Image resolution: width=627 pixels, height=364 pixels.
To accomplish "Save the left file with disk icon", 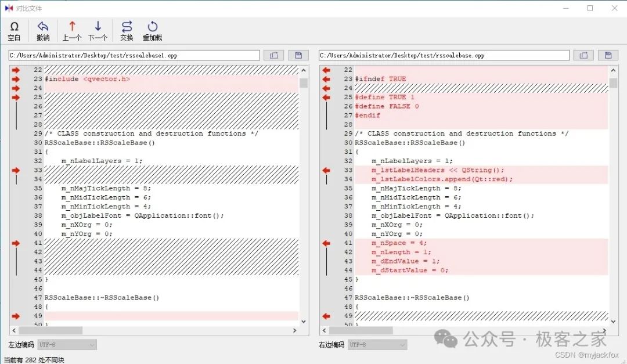I will point(298,55).
